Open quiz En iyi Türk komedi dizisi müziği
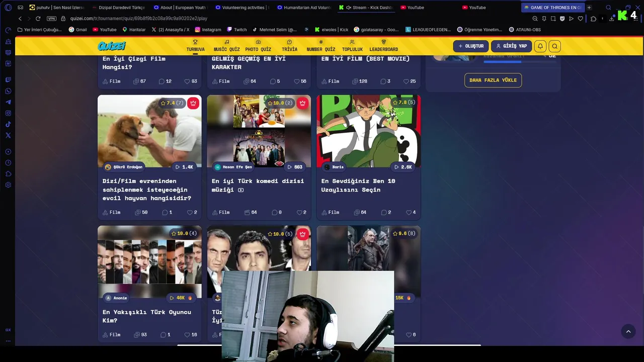This screenshot has width=644, height=362. (258, 185)
